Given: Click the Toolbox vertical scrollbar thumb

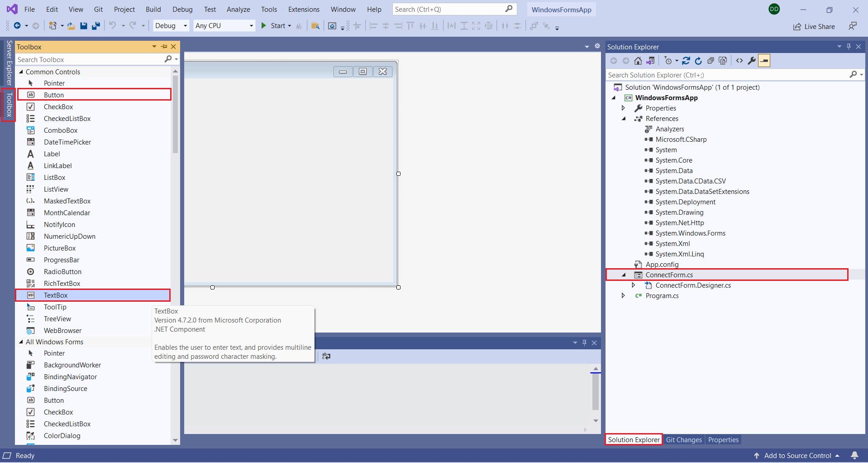Looking at the screenshot, I should pyautogui.click(x=175, y=113).
